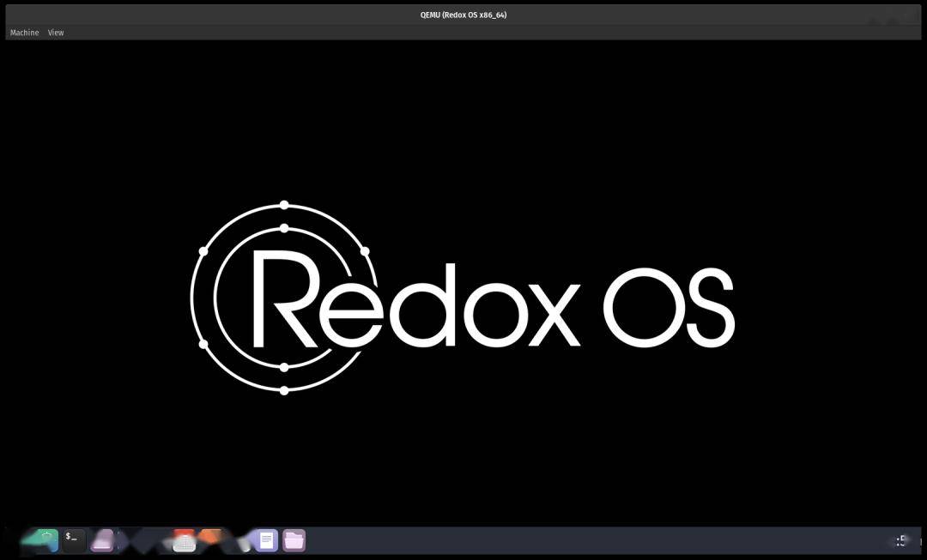Click the maximize control of the QEMU window
927x560 pixels.
click(891, 21)
